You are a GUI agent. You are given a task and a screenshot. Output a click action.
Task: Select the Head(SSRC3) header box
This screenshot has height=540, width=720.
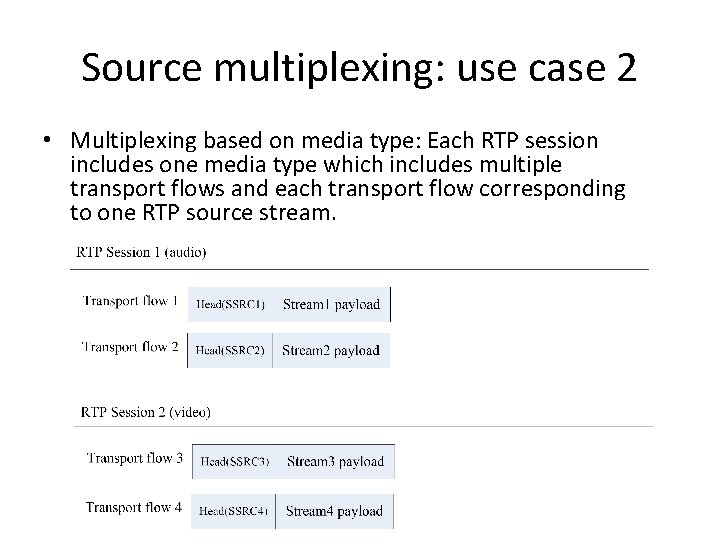point(235,462)
